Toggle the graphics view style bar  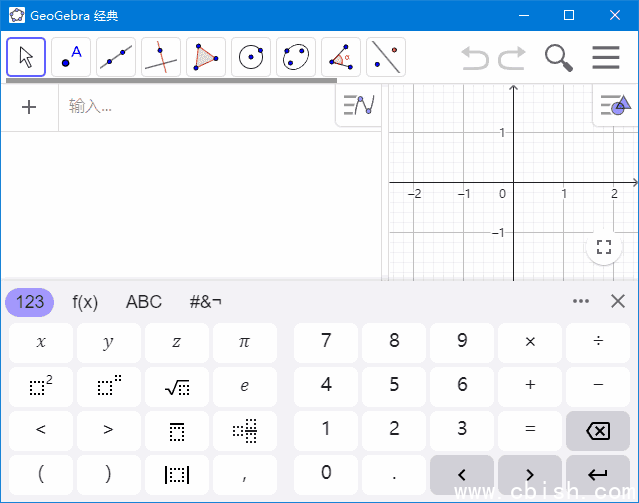click(x=614, y=105)
